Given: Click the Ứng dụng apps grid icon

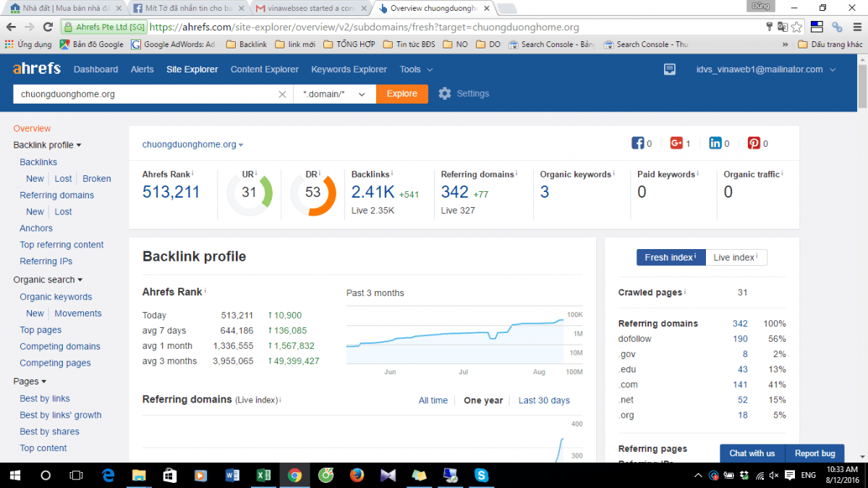Looking at the screenshot, I should click(9, 44).
